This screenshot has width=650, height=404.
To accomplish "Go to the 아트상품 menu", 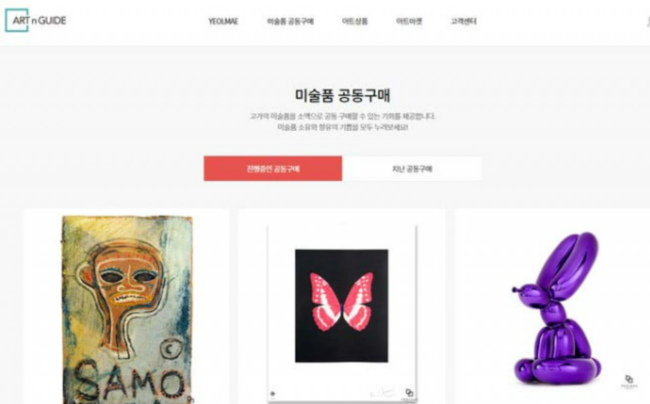I will tap(354, 21).
